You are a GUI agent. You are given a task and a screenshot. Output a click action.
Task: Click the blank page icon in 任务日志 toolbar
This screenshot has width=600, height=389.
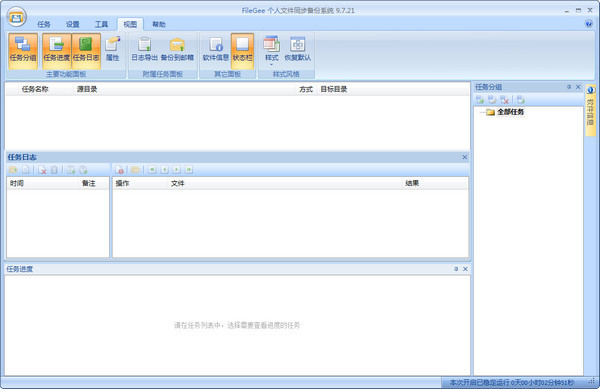26,170
